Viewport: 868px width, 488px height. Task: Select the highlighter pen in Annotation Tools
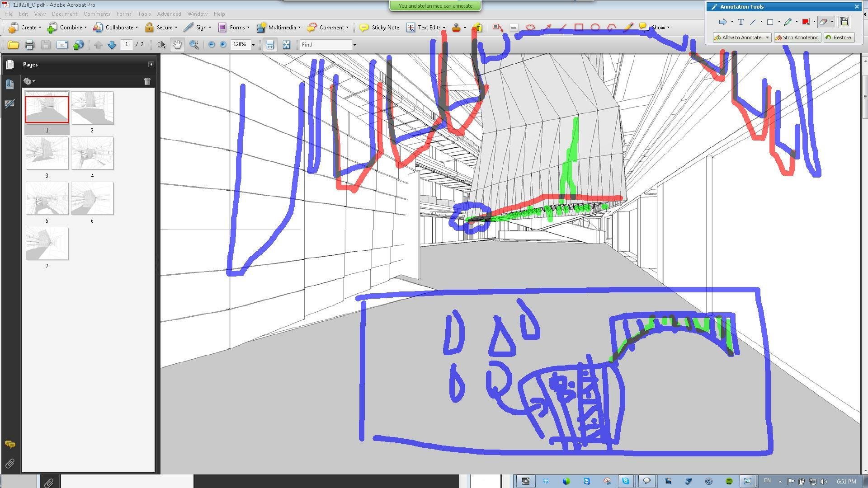[x=788, y=22]
